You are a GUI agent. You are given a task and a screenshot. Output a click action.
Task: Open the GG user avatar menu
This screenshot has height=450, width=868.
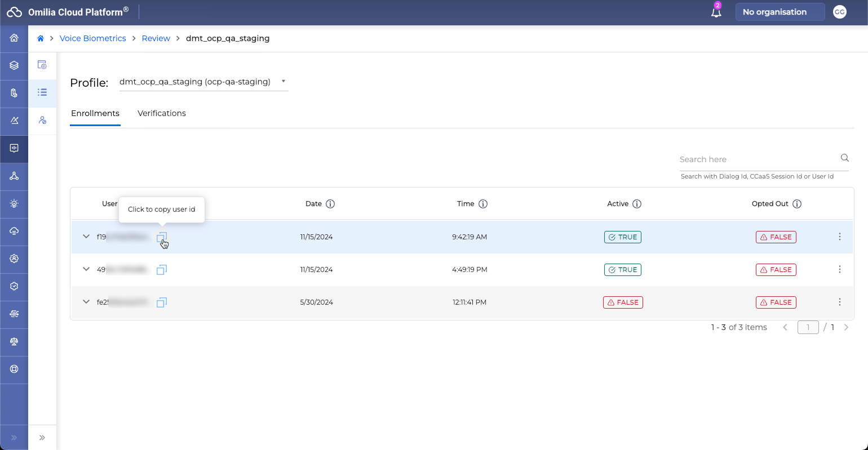pyautogui.click(x=839, y=12)
